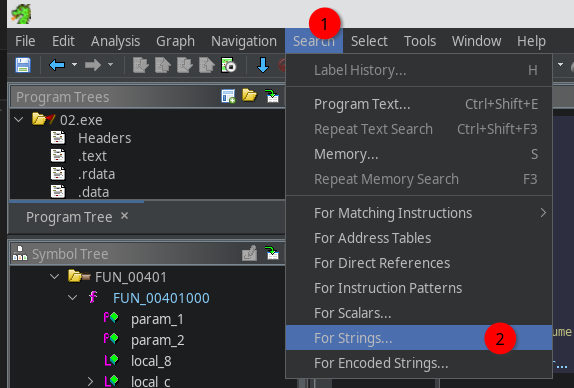The height and width of the screenshot is (388, 574).
Task: Click the edit icon in Symbol Tree header
Action: [250, 253]
